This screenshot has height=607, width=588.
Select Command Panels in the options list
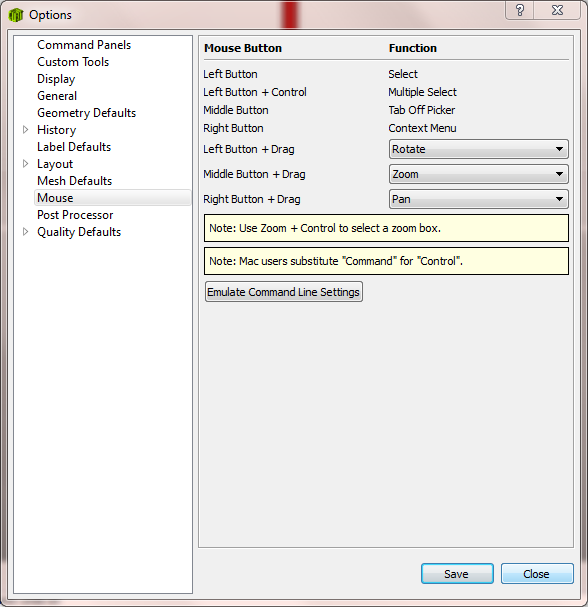coord(84,45)
